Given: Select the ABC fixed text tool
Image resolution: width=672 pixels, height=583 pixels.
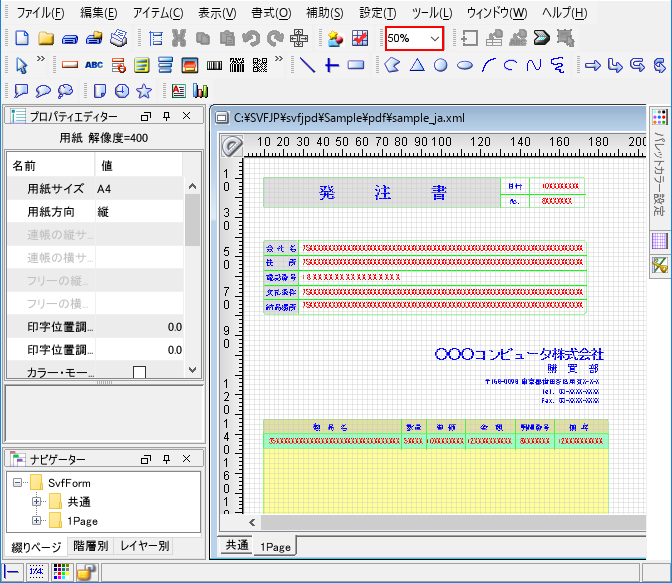Looking at the screenshot, I should point(93,65).
